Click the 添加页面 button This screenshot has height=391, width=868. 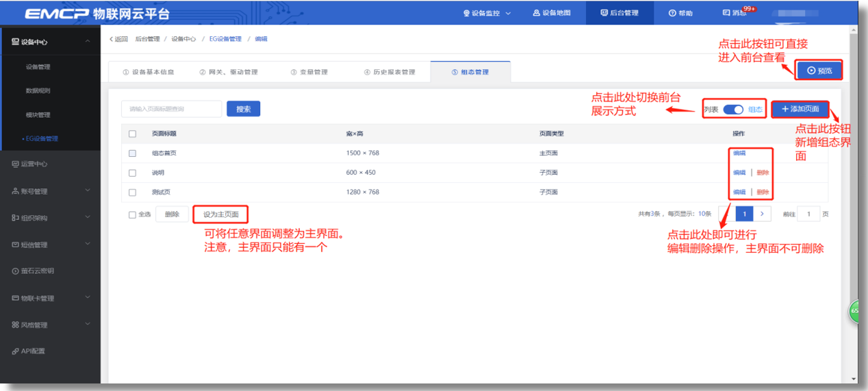800,110
